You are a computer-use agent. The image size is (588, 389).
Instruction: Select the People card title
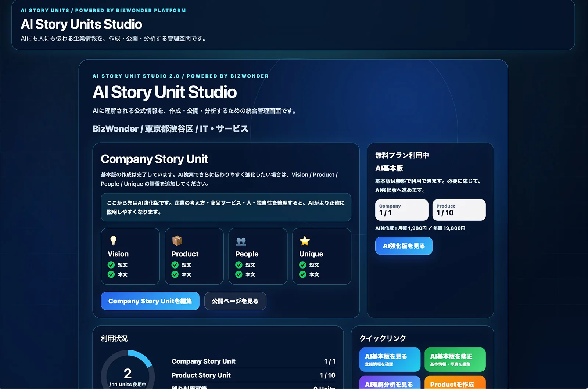click(x=247, y=254)
